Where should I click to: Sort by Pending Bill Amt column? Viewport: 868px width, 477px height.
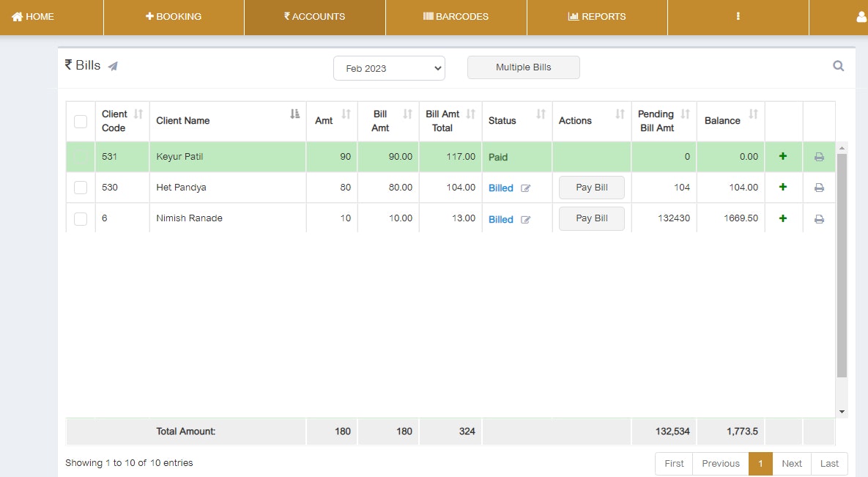click(x=686, y=114)
